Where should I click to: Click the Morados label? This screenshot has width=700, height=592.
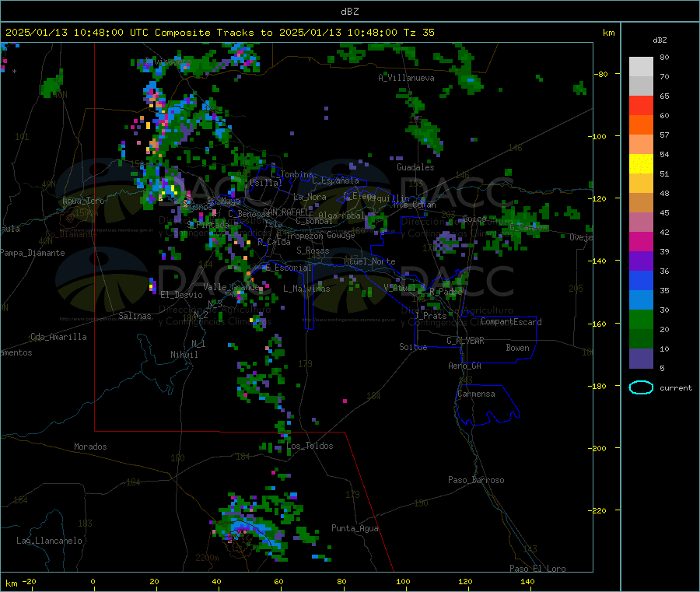(90, 447)
